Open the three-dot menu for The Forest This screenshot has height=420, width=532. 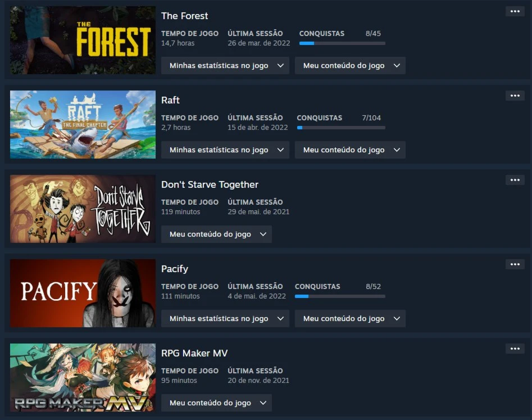515,12
